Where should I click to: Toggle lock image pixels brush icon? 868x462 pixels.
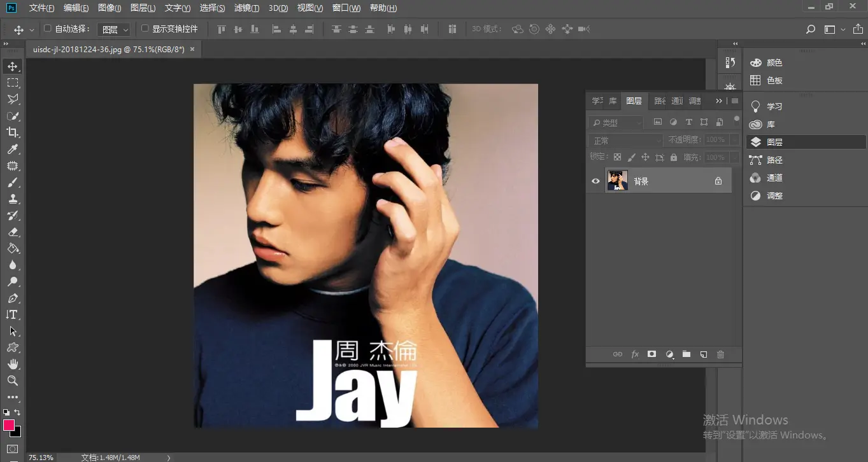click(x=631, y=157)
